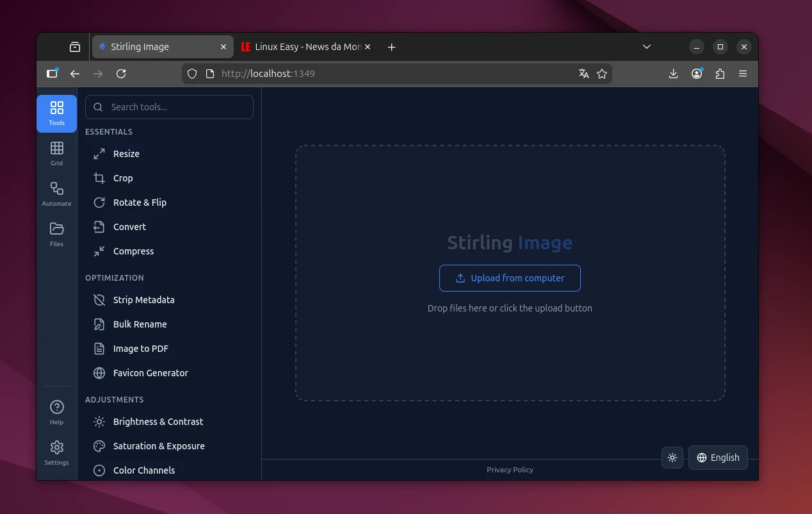Open the Firefox hamburger menu
This screenshot has height=514, width=812.
click(x=743, y=73)
